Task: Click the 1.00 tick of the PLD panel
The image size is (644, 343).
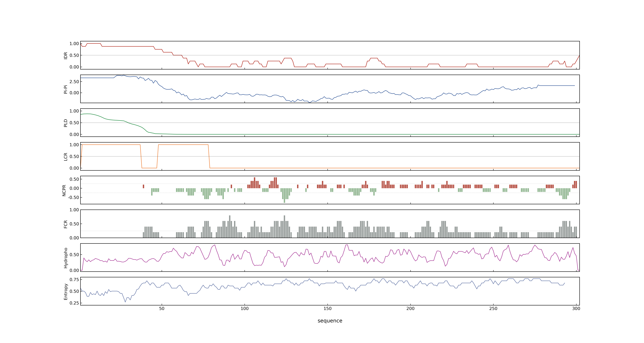Action: [x=74, y=111]
